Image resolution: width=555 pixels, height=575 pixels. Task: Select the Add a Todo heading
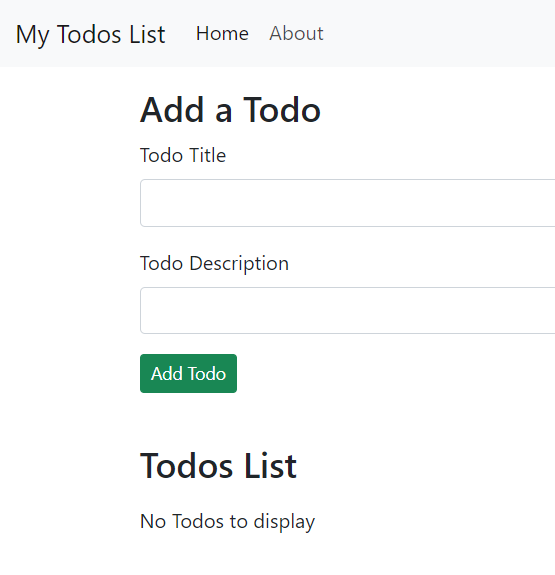click(230, 110)
